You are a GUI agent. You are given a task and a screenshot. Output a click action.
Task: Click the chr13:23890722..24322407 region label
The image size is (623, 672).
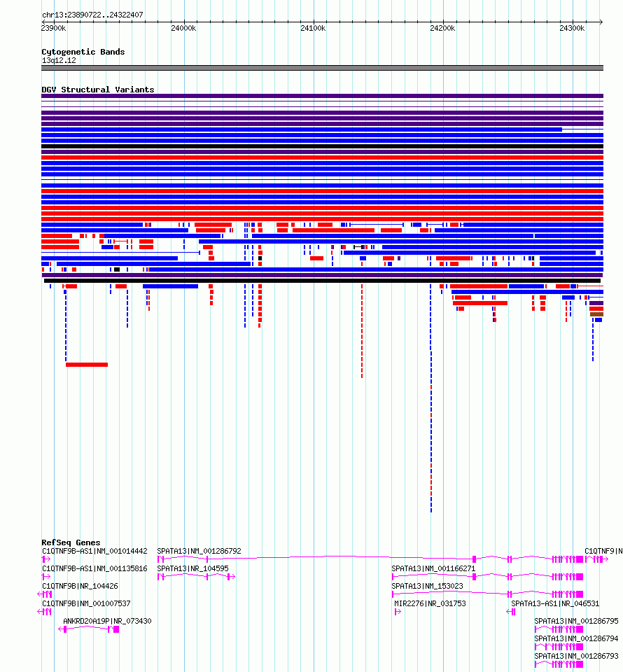click(x=92, y=15)
